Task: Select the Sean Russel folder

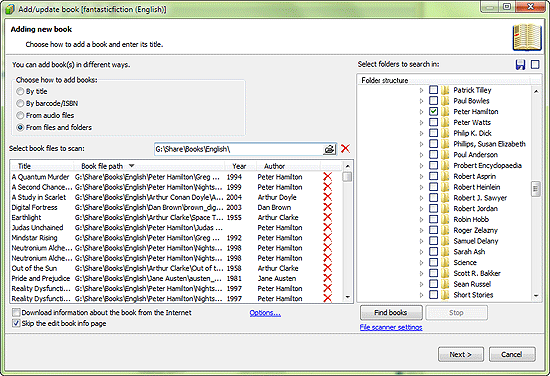Action: (472, 284)
